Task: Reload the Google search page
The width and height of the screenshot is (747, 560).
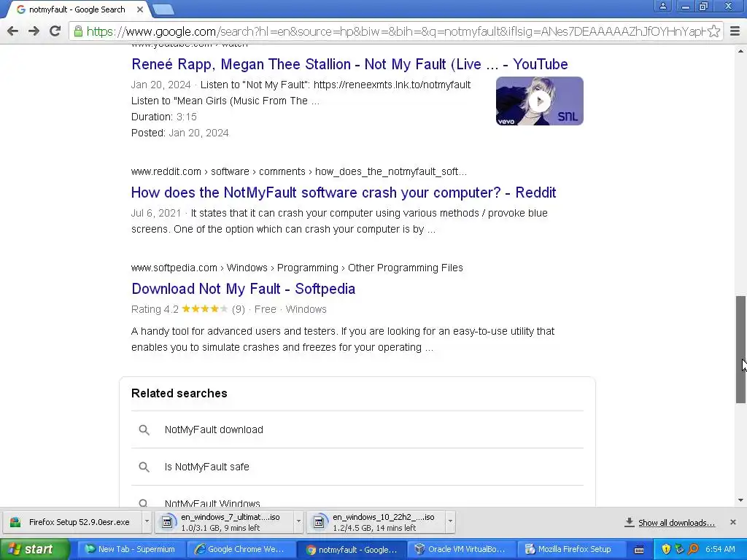Action: (55, 31)
